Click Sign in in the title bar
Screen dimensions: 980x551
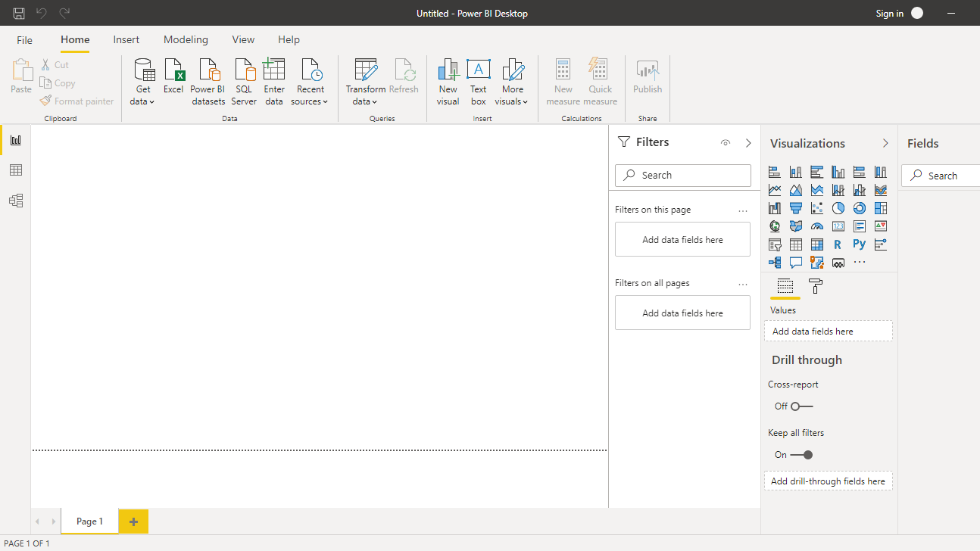coord(889,13)
